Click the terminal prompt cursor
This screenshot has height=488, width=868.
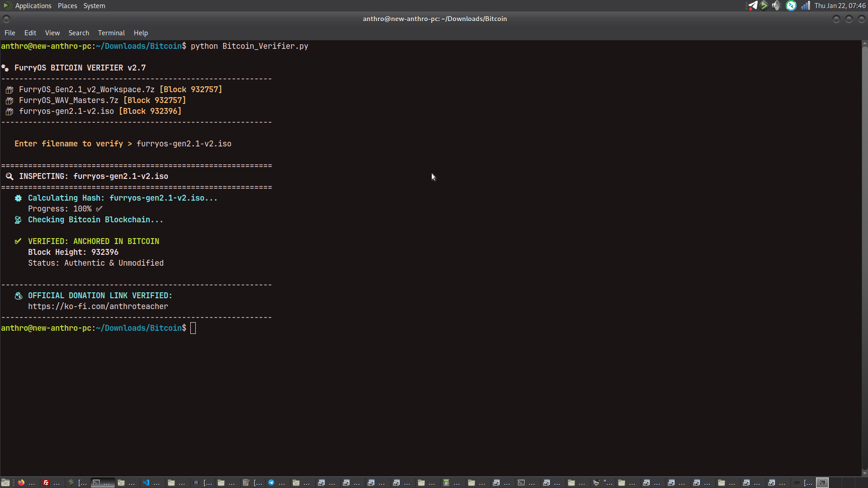click(193, 328)
